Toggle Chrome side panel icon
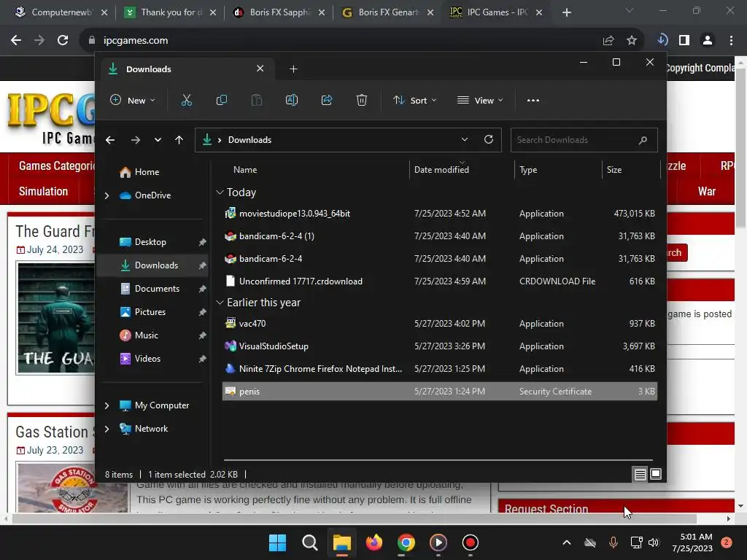747x560 pixels. (x=684, y=41)
